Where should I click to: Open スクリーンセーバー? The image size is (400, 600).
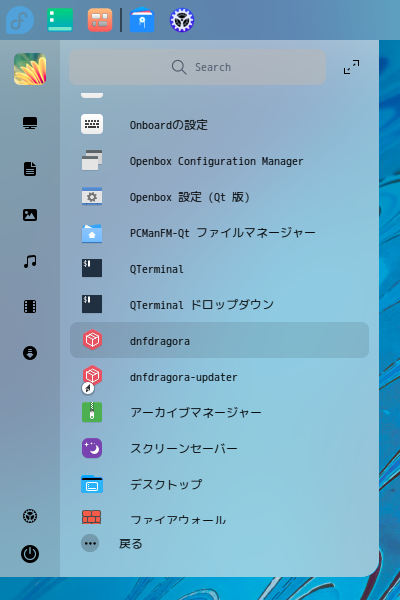coord(219,448)
